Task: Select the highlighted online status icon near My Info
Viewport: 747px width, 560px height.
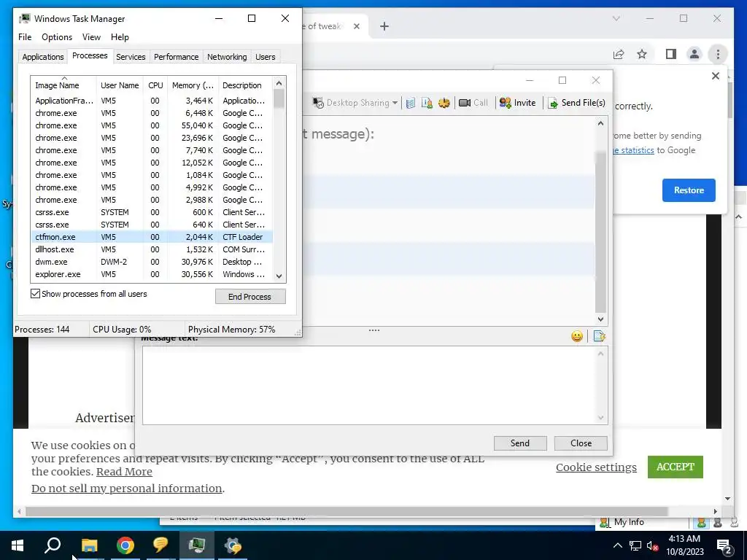Action: 701,522
